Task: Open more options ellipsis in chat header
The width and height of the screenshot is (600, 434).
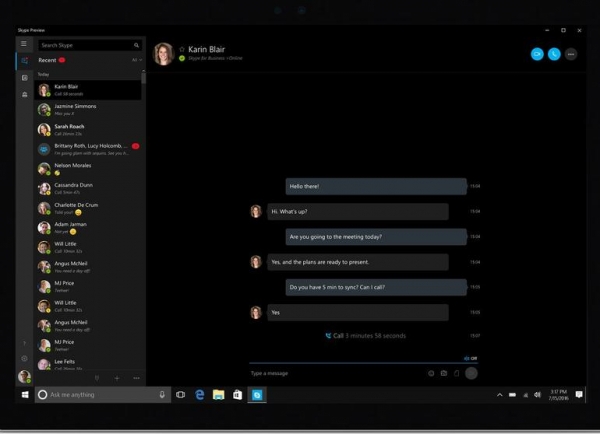Action: point(571,54)
